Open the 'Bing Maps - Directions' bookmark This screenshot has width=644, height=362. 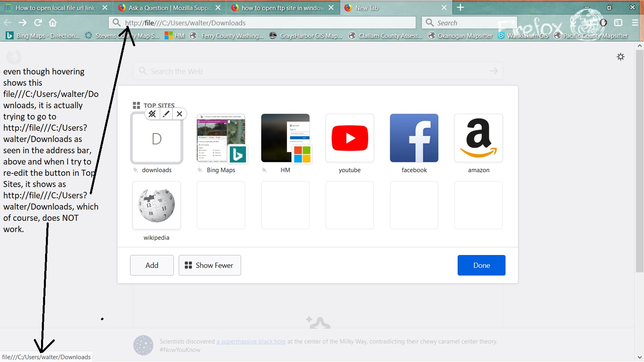(x=43, y=36)
